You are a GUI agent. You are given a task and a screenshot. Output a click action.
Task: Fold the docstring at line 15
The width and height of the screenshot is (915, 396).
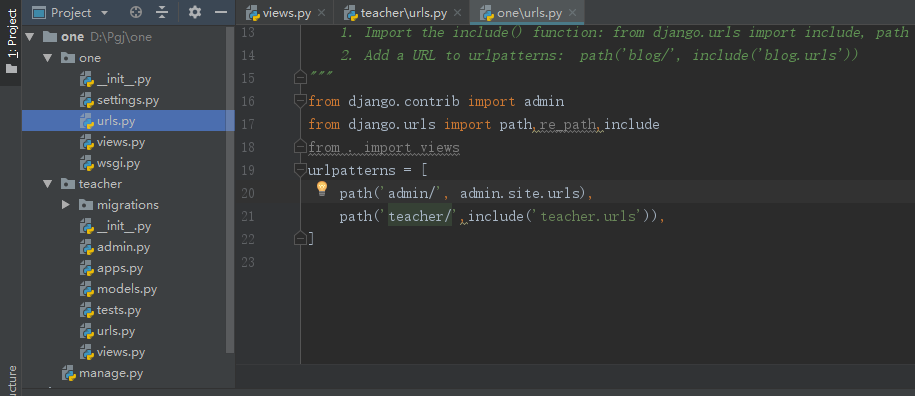point(301,78)
